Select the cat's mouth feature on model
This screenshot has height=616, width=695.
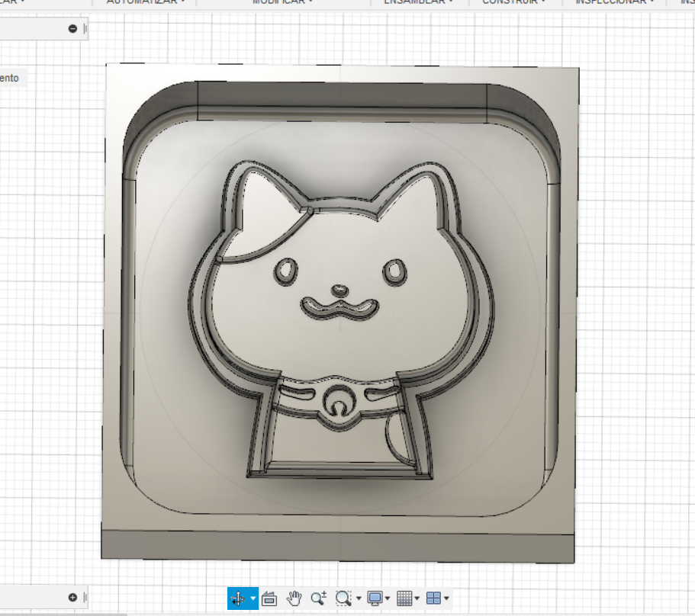coord(340,308)
